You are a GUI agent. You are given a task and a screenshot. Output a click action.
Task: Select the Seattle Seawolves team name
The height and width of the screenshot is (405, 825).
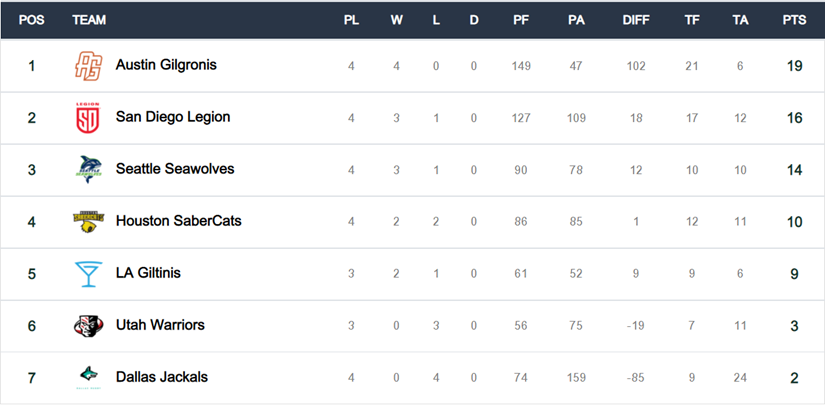175,169
